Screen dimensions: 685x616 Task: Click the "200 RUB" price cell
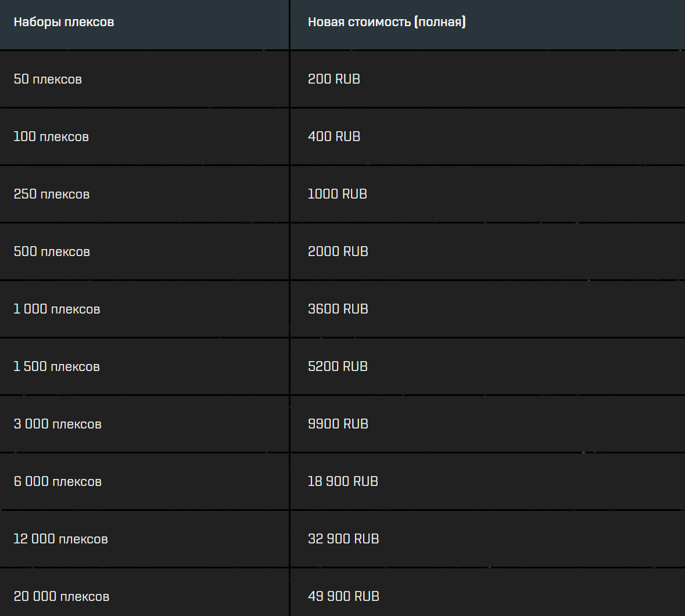coord(334,79)
